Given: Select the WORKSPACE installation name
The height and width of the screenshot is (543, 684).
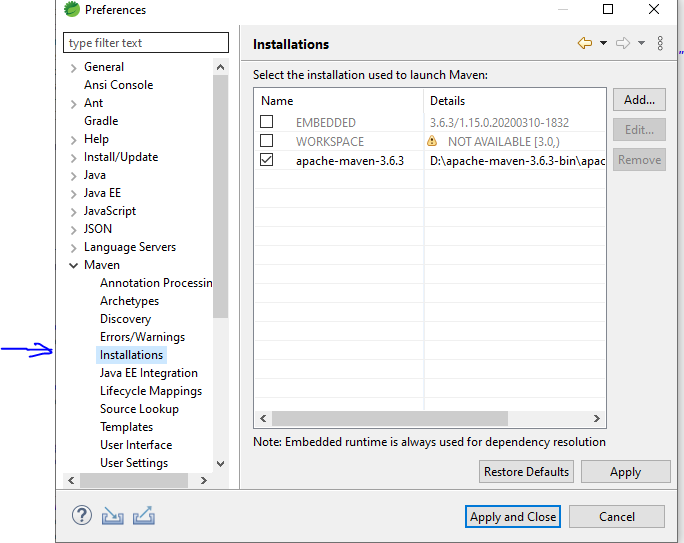Looking at the screenshot, I should 330,142.
